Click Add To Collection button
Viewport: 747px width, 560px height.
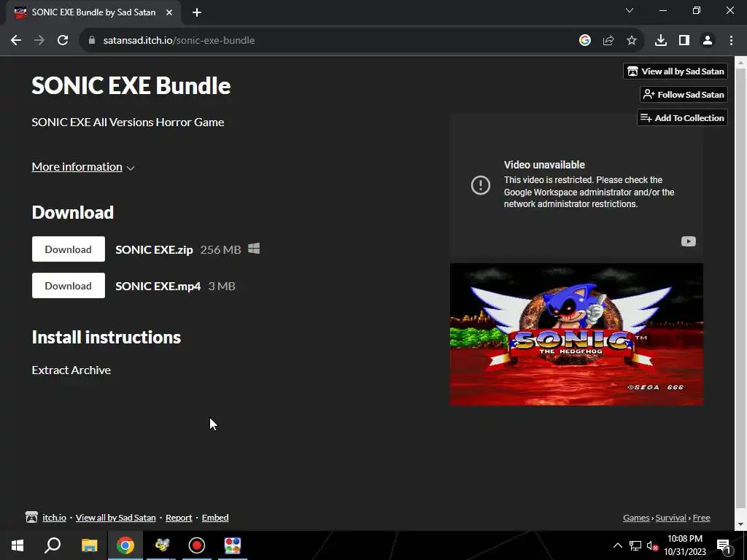(682, 118)
